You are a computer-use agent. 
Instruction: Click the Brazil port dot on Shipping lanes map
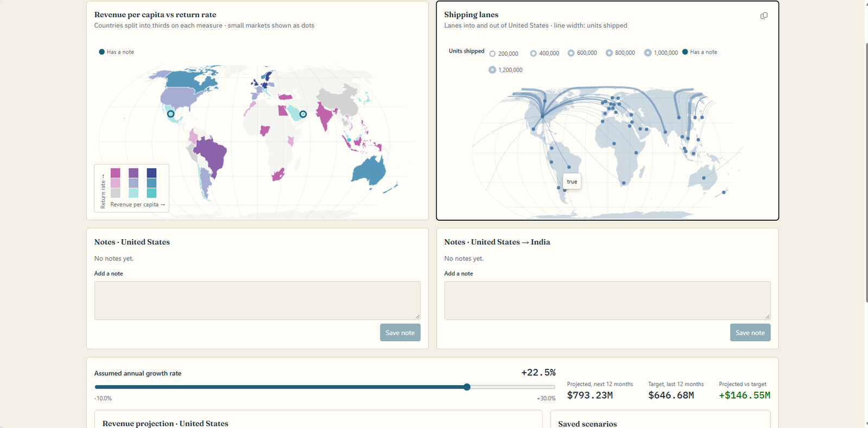coord(569,167)
